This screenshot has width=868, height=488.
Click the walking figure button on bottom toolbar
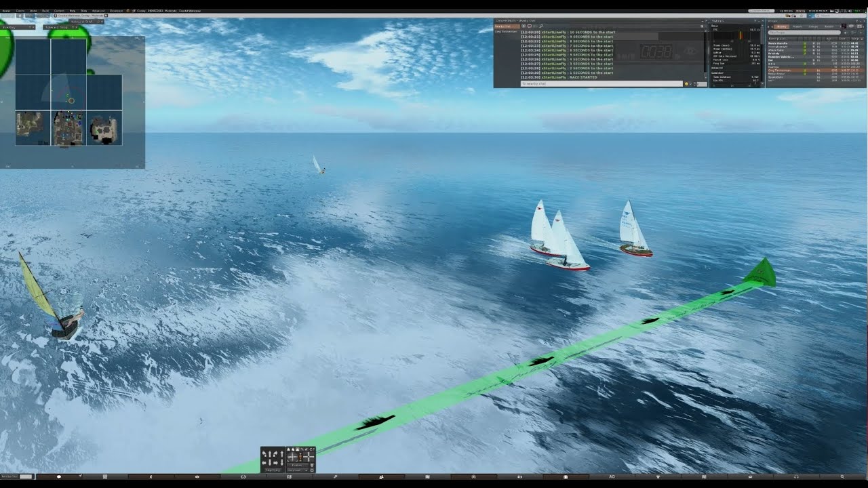click(151, 476)
